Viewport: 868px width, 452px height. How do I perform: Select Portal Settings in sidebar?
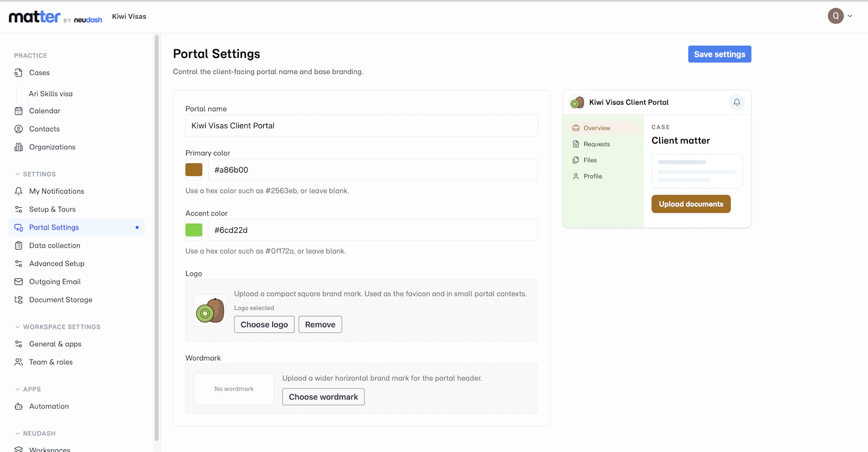[76, 227]
